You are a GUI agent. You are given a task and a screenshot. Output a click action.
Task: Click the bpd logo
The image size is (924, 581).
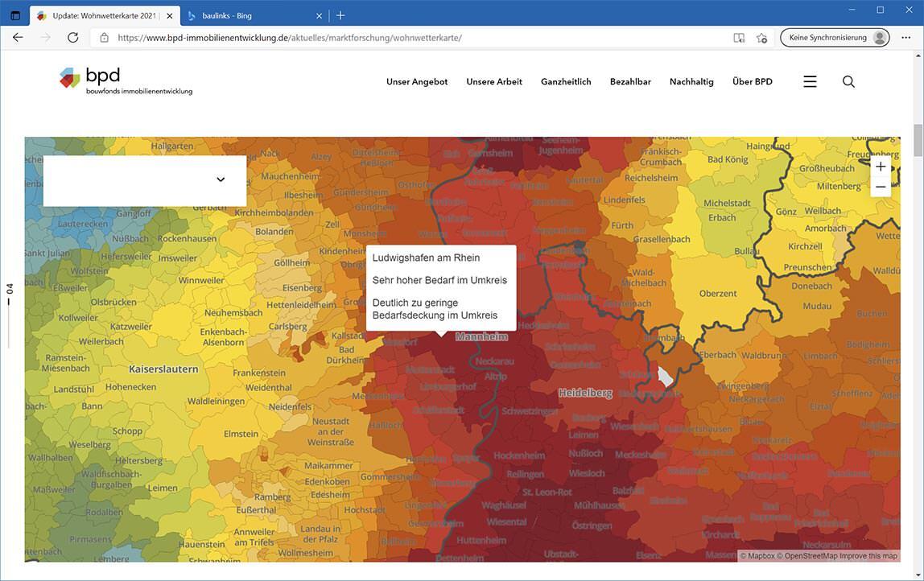coord(126,80)
